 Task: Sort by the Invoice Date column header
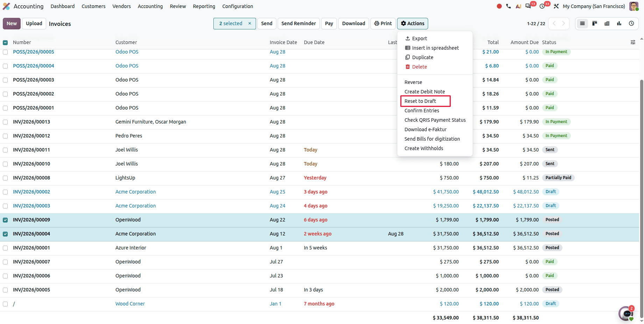(283, 42)
